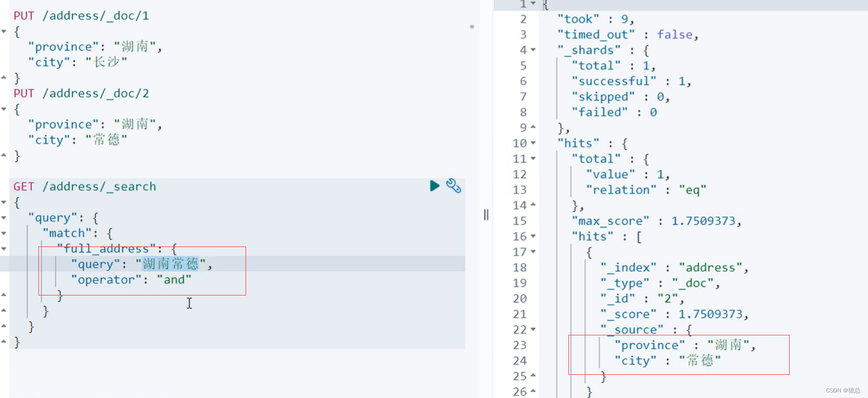
Task: Collapse the PUT /address/_doc/2 body
Action: [x=4, y=109]
